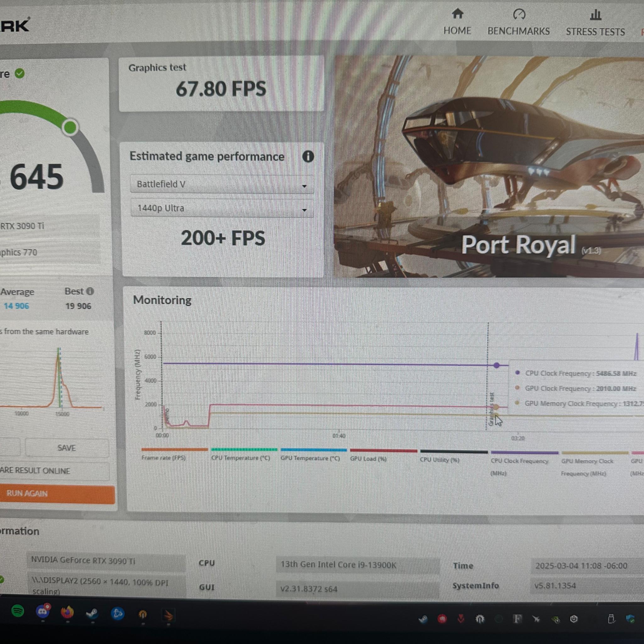The width and height of the screenshot is (644, 644).
Task: Click the green validity checkmark by the score
Action: 20,73
